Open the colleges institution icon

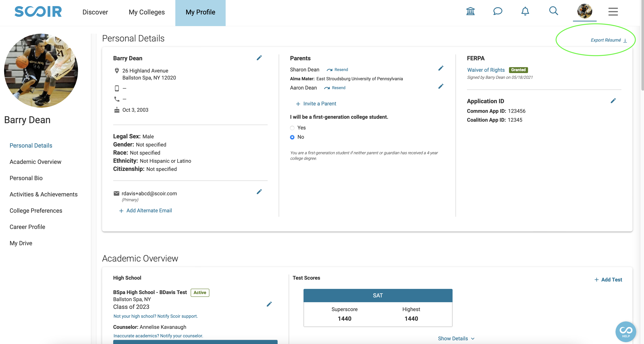[x=470, y=11]
